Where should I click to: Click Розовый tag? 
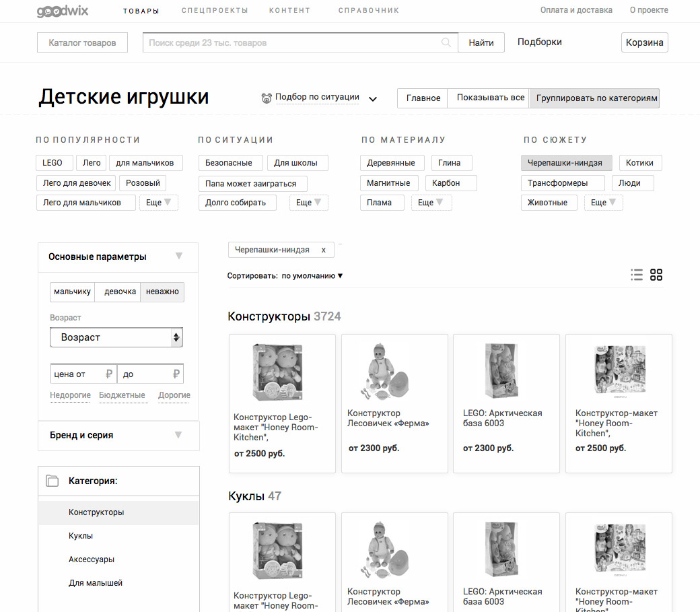pos(143,183)
